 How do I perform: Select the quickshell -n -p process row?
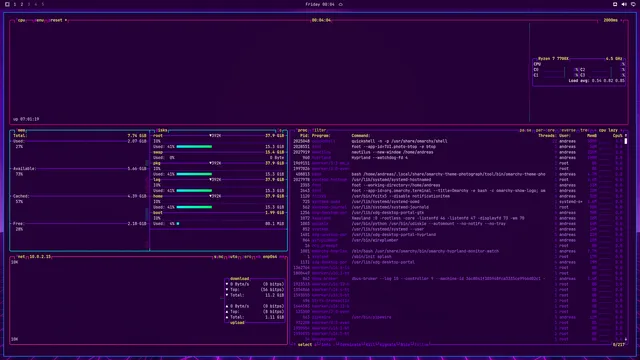click(x=458, y=141)
